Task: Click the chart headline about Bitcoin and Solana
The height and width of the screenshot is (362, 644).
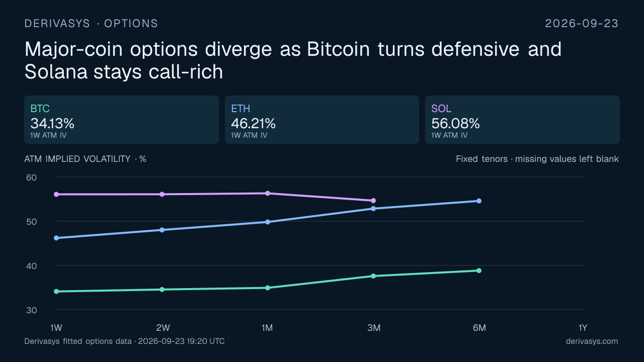Action: [x=293, y=60]
